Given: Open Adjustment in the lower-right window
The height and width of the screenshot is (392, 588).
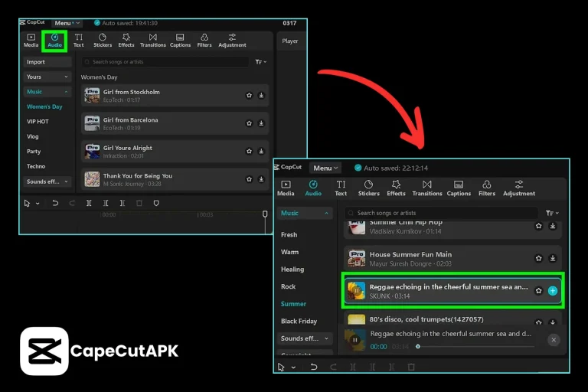Looking at the screenshot, I should (x=519, y=188).
